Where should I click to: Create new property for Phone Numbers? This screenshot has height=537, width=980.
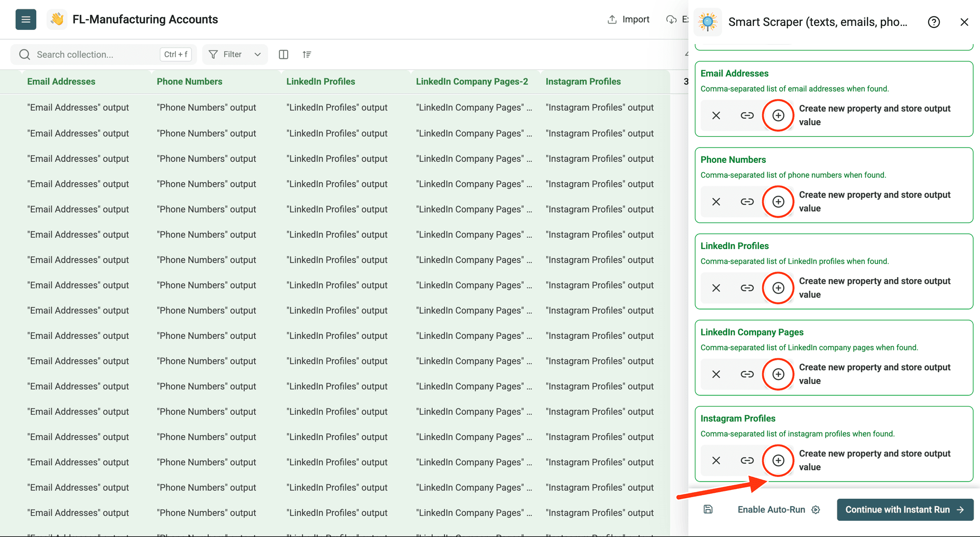click(778, 202)
